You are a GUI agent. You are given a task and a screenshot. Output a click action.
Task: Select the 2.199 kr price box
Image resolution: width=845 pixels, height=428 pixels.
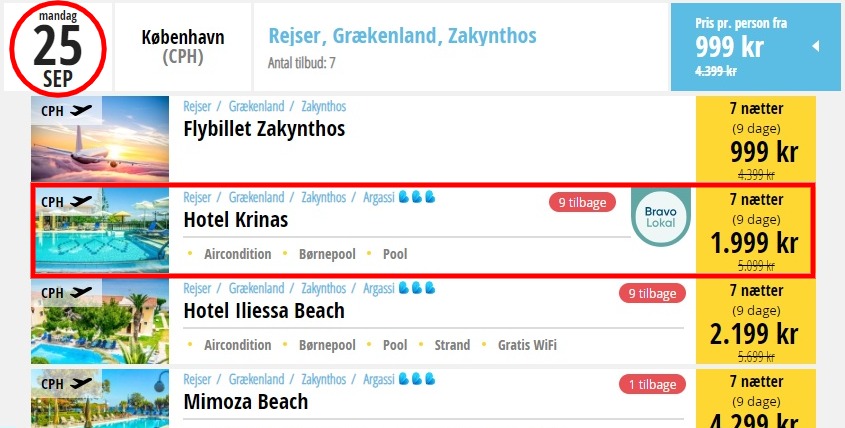pyautogui.click(x=756, y=322)
